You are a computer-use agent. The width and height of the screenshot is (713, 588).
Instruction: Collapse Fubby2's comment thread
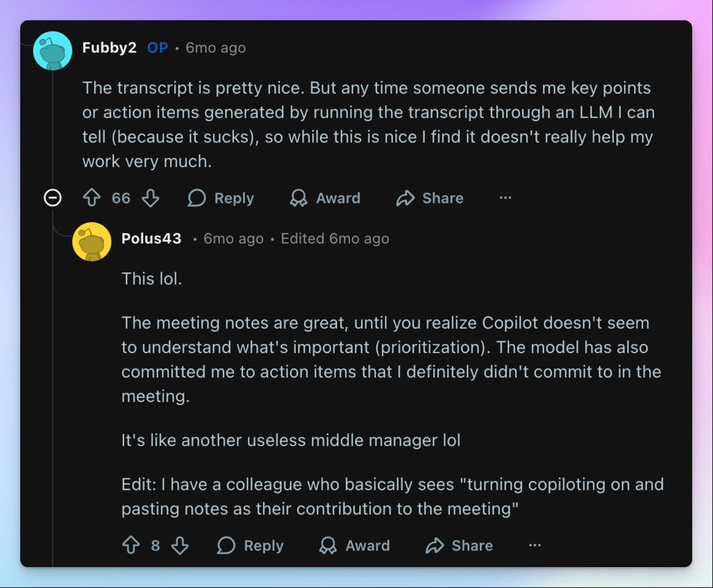pos(52,197)
